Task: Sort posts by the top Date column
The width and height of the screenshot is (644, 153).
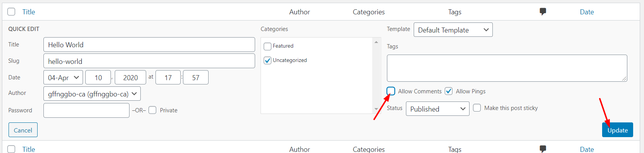Action: tap(587, 12)
